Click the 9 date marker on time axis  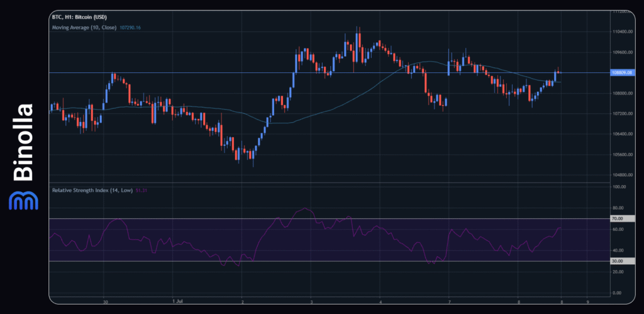(x=587, y=302)
